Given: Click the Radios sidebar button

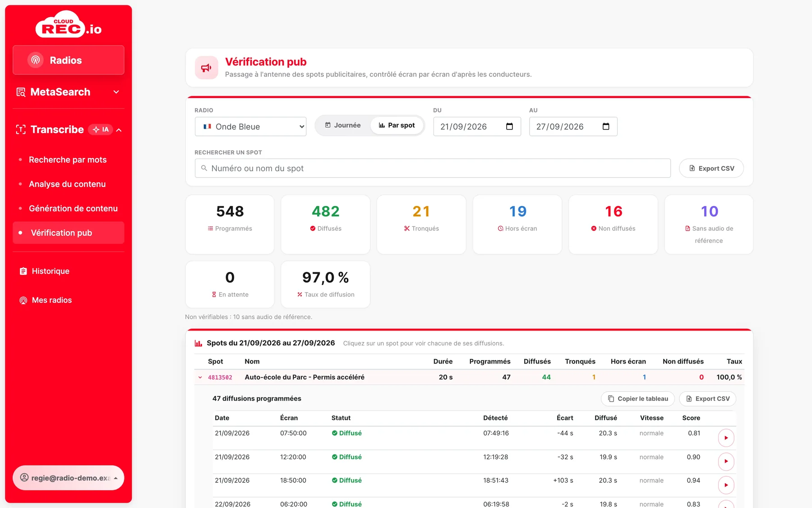Looking at the screenshot, I should coord(69,60).
